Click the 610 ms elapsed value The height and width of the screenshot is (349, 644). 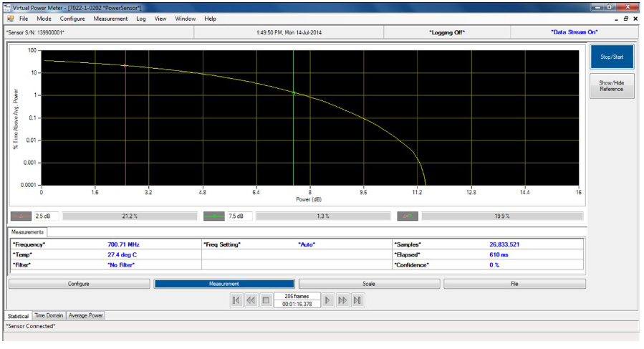[499, 254]
